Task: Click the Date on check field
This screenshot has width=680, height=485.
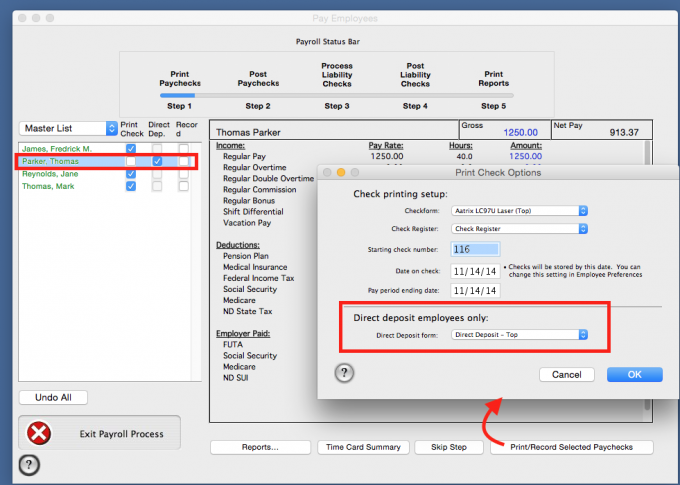Action: (475, 272)
